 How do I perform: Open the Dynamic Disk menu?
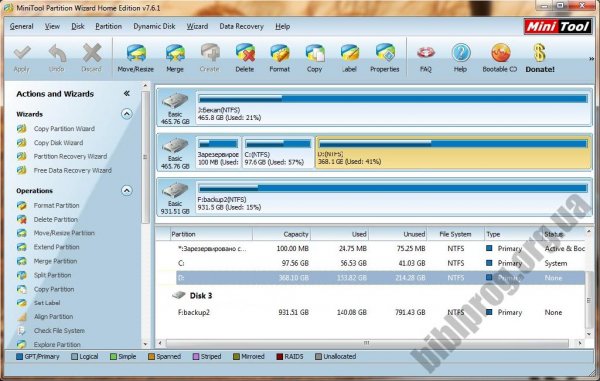coord(154,26)
